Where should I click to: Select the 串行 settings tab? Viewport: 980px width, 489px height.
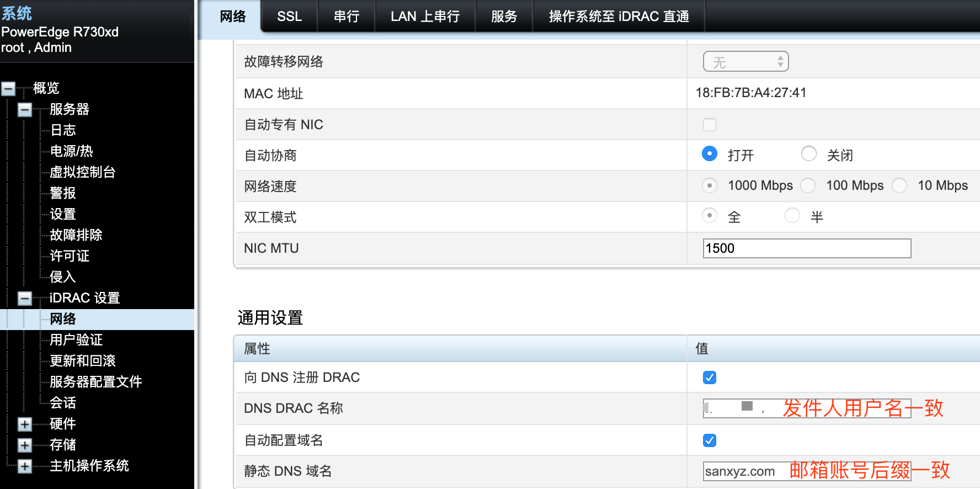tap(346, 17)
